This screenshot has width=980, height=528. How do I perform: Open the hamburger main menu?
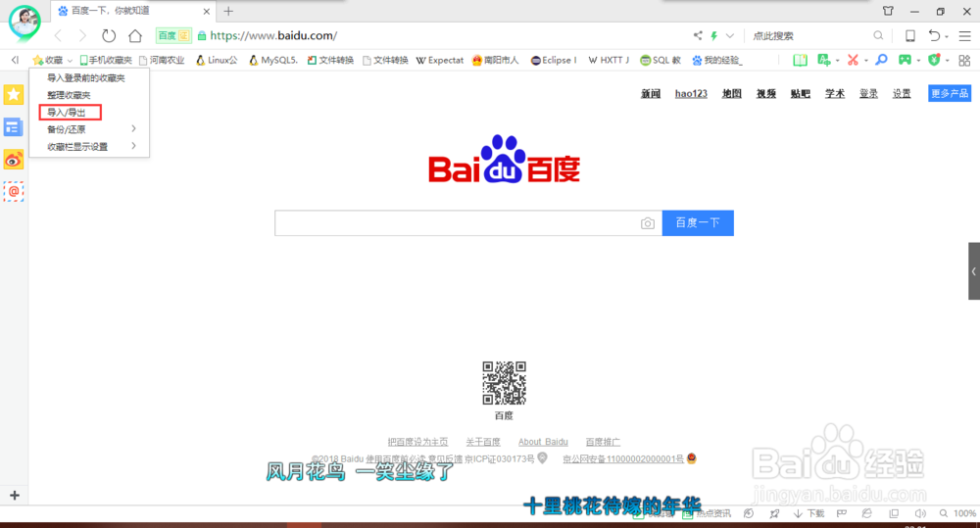[x=965, y=35]
